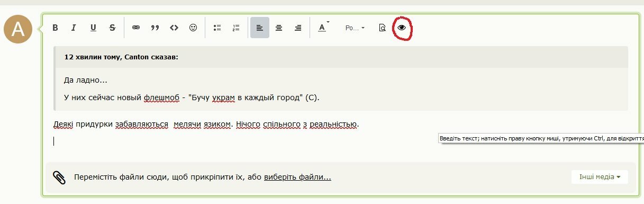The height and width of the screenshot is (204, 644).
Task: Click the paperclip attachment icon
Action: click(x=59, y=178)
